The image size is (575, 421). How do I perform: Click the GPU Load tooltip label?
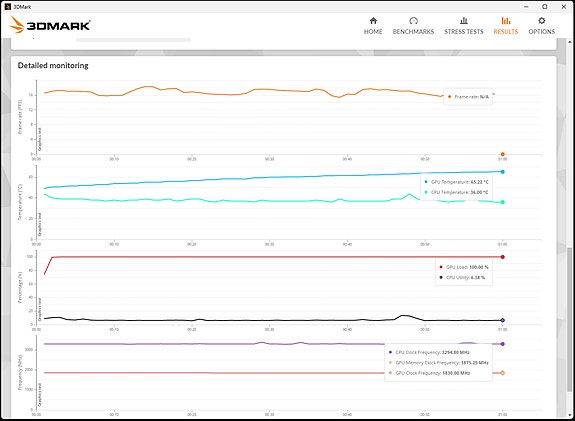pos(464,267)
